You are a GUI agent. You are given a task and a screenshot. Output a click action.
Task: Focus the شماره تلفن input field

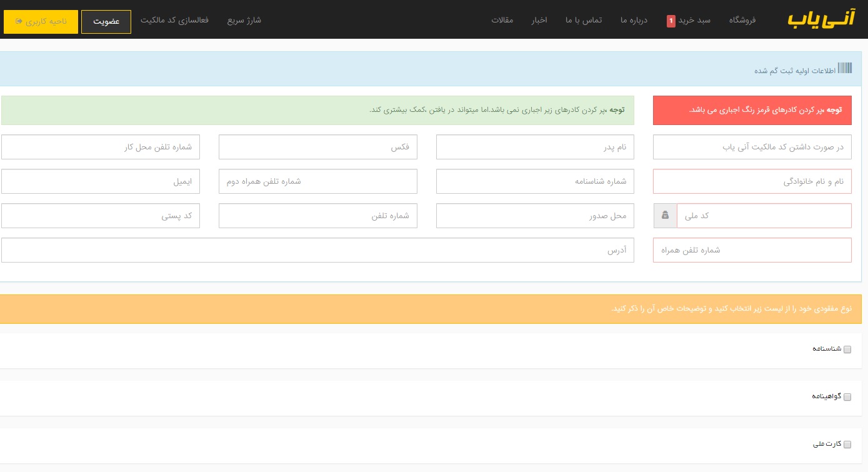click(318, 216)
